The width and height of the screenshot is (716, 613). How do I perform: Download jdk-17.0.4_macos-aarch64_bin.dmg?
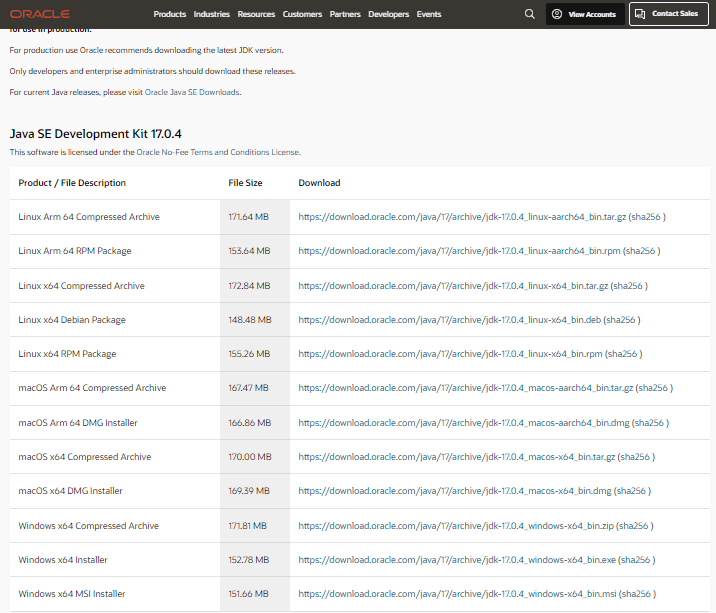pos(464,423)
